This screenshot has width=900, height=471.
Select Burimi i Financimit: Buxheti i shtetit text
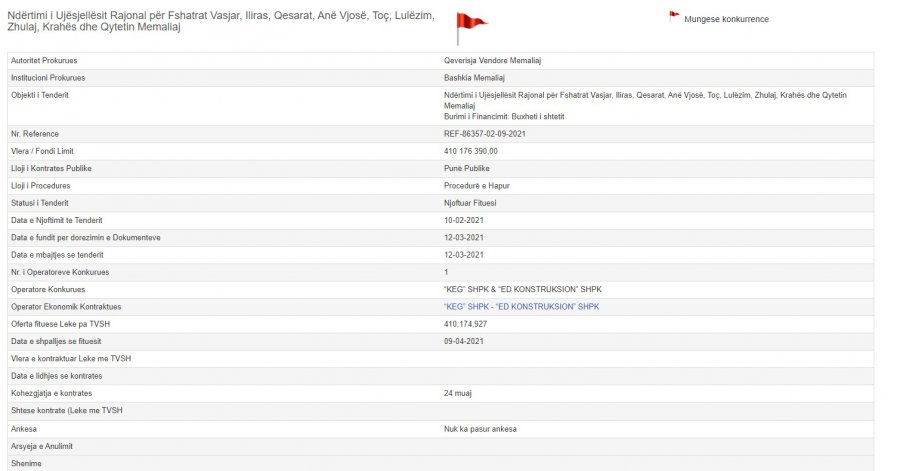pos(504,116)
